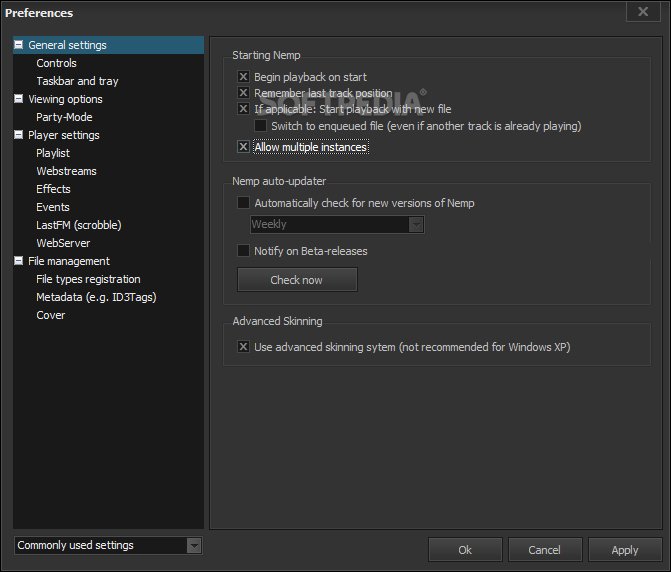This screenshot has width=671, height=572.
Task: Open the Events settings page
Action: tap(53, 207)
